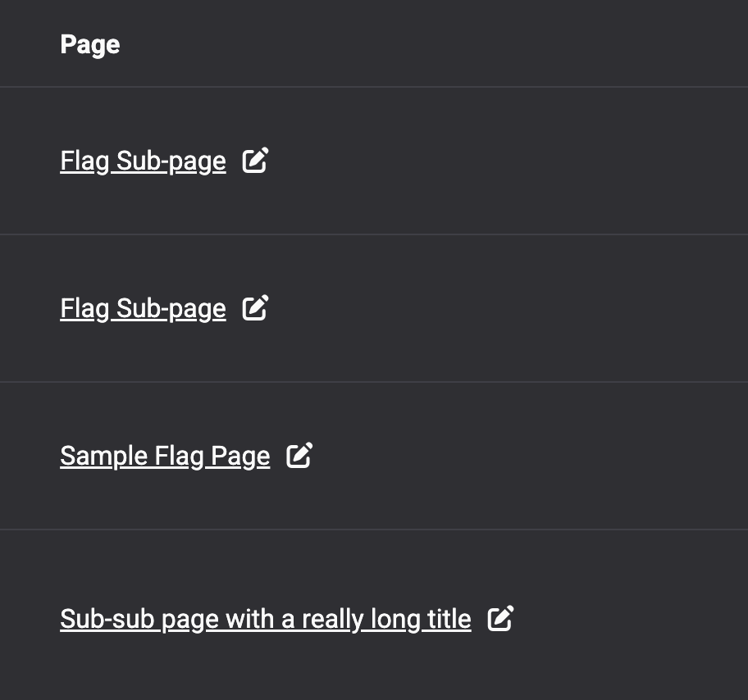Sort the table by the Page heading
Image resolution: width=748 pixels, height=700 pixels.
(x=90, y=44)
